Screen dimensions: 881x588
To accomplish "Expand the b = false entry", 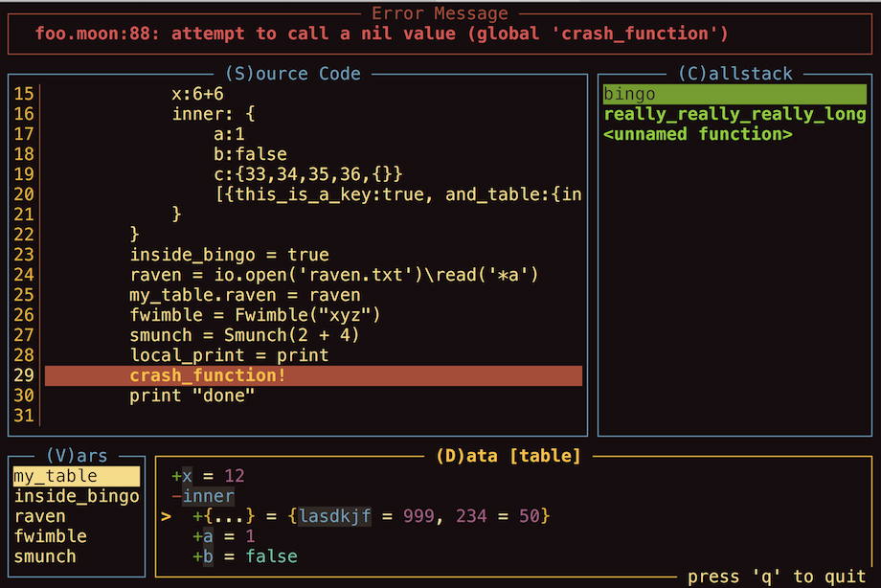I will tap(197, 556).
